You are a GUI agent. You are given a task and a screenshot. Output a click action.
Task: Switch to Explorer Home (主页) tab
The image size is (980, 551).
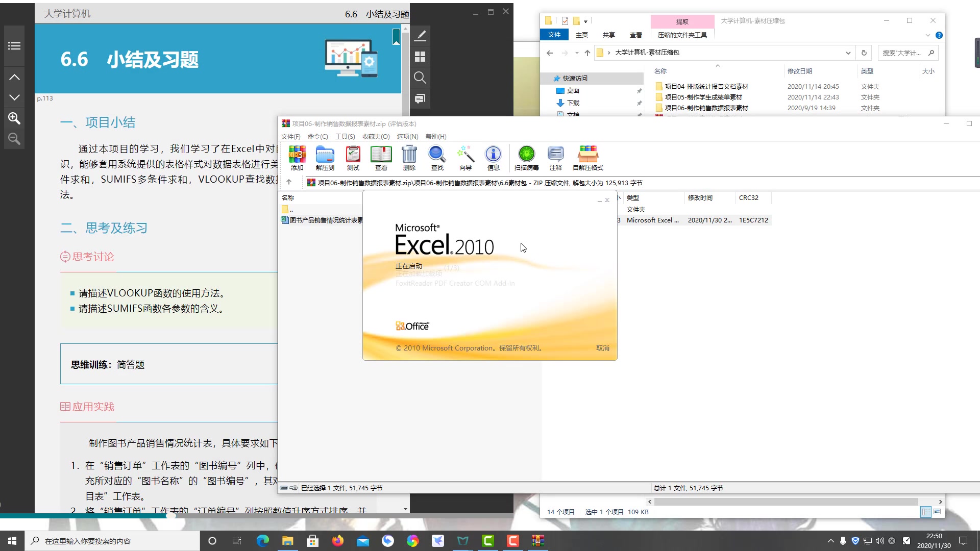[x=581, y=35]
